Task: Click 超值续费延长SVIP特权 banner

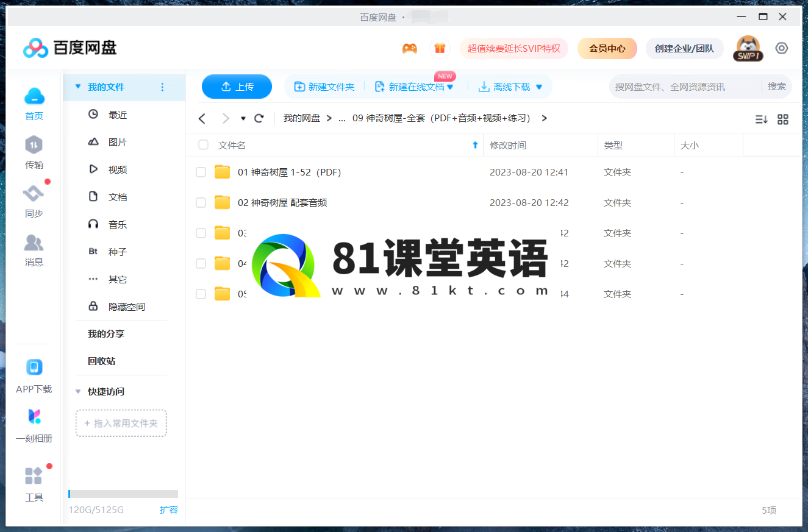Action: (x=514, y=48)
